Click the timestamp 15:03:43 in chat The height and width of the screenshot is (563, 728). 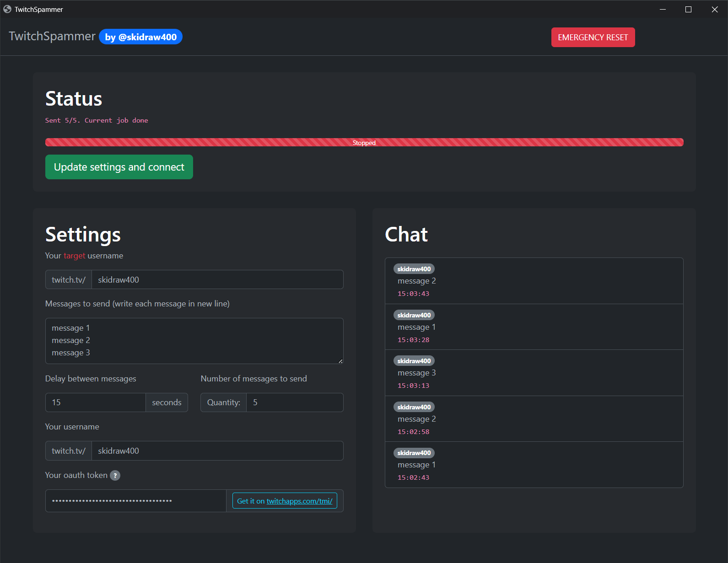(414, 294)
